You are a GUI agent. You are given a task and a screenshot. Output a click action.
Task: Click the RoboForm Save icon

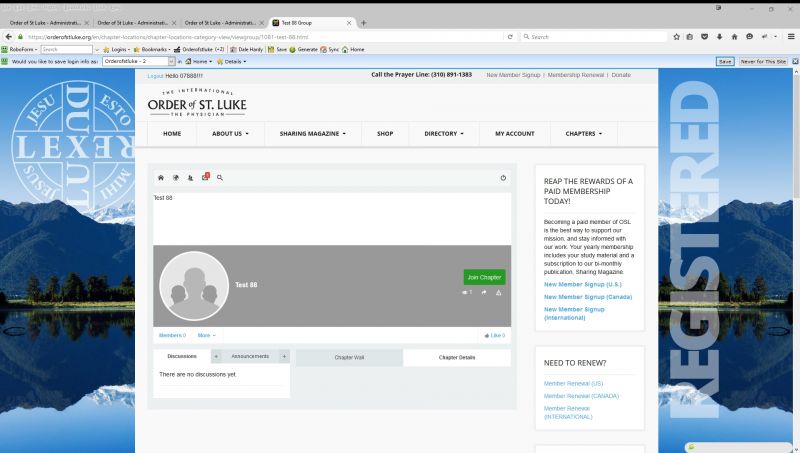pyautogui.click(x=278, y=49)
